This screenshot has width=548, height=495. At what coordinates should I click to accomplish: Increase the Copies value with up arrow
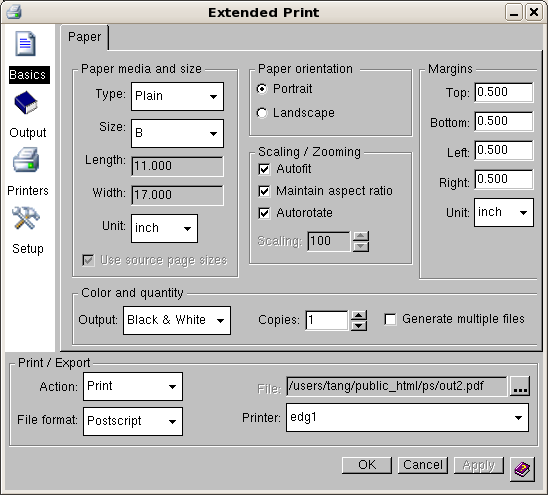359,316
